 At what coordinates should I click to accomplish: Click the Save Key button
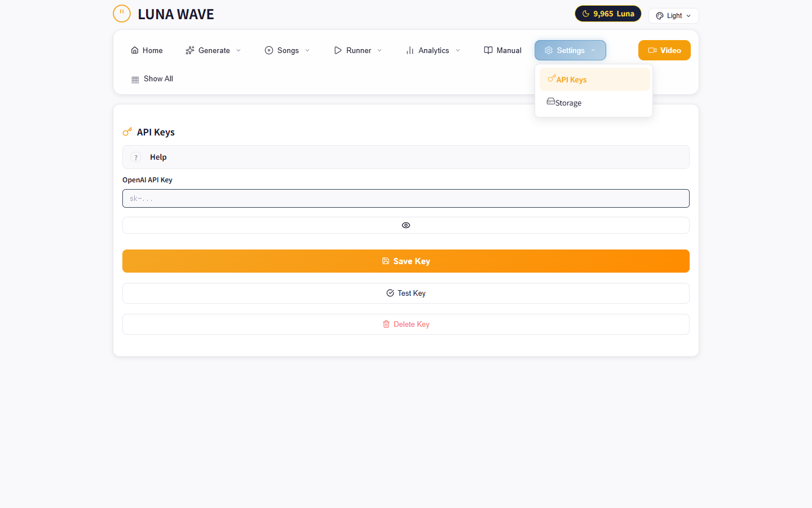(x=406, y=261)
